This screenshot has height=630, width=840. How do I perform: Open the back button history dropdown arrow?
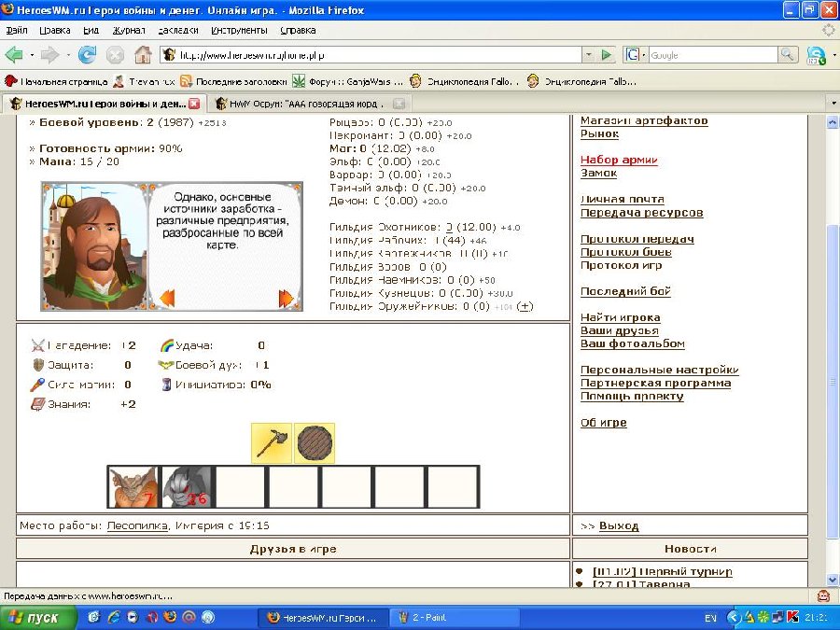tap(33, 55)
